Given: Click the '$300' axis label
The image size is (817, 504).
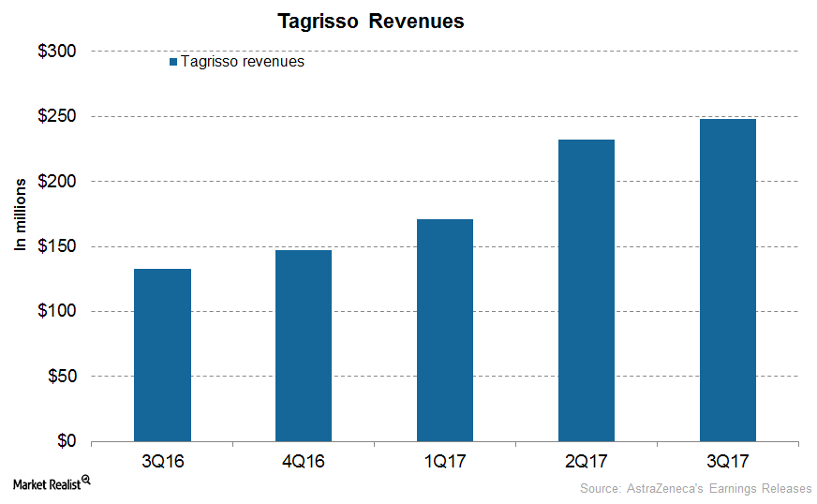Looking at the screenshot, I should pos(57,52).
